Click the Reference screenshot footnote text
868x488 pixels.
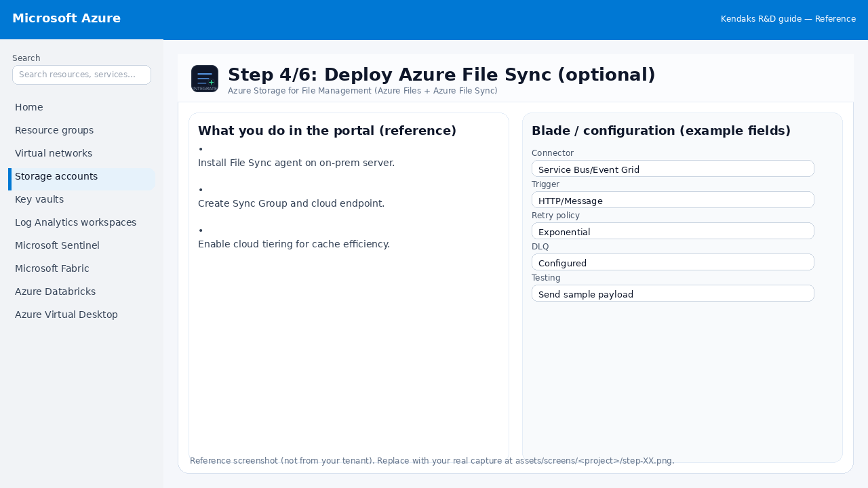tap(432, 461)
